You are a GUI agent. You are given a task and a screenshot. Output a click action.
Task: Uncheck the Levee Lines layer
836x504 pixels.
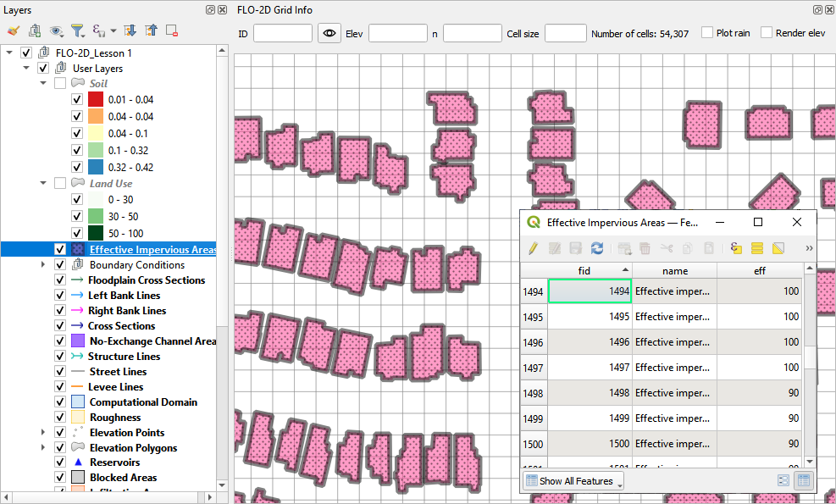60,387
